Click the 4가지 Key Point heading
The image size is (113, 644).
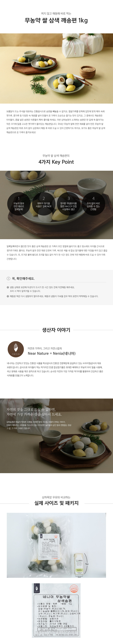tap(56, 162)
